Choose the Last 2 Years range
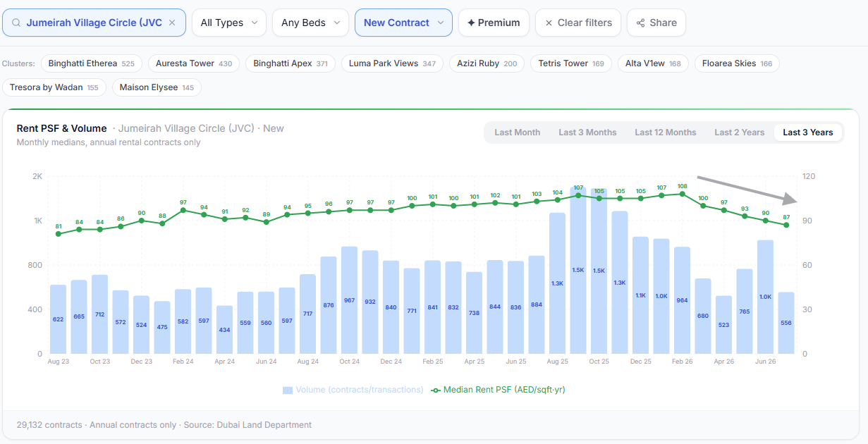Viewport: 868px width, 444px height. pyautogui.click(x=739, y=132)
